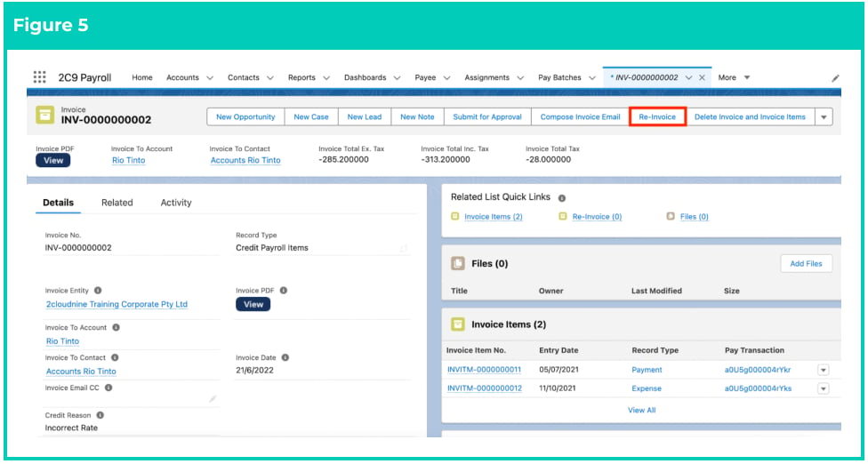Open the 2cloudnine Training Corporate Pty Ltd link
Screen dimensions: 868x464
tap(117, 304)
